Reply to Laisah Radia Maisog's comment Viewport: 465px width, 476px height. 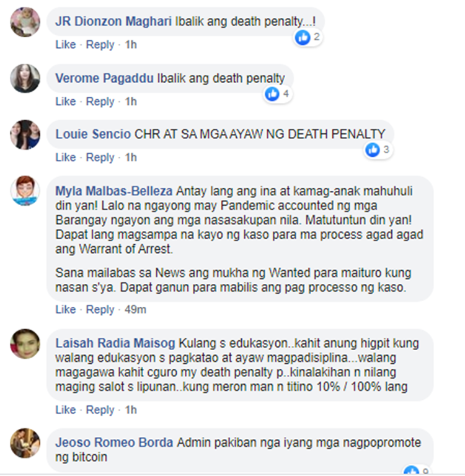click(100, 410)
